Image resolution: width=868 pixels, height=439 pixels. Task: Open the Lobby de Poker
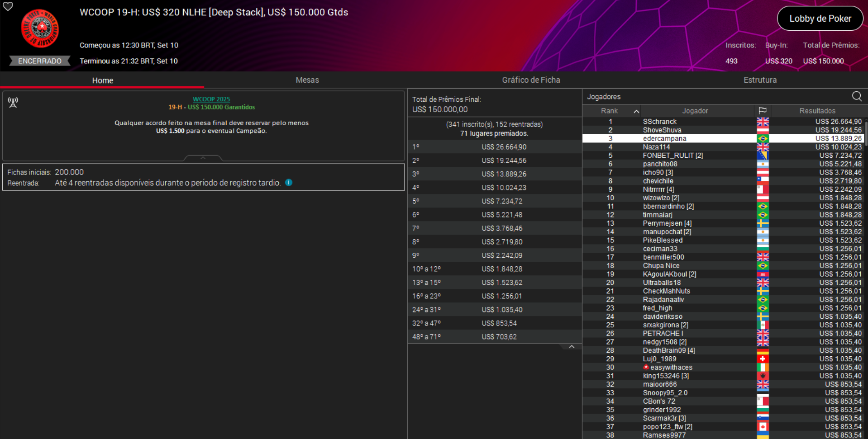820,19
